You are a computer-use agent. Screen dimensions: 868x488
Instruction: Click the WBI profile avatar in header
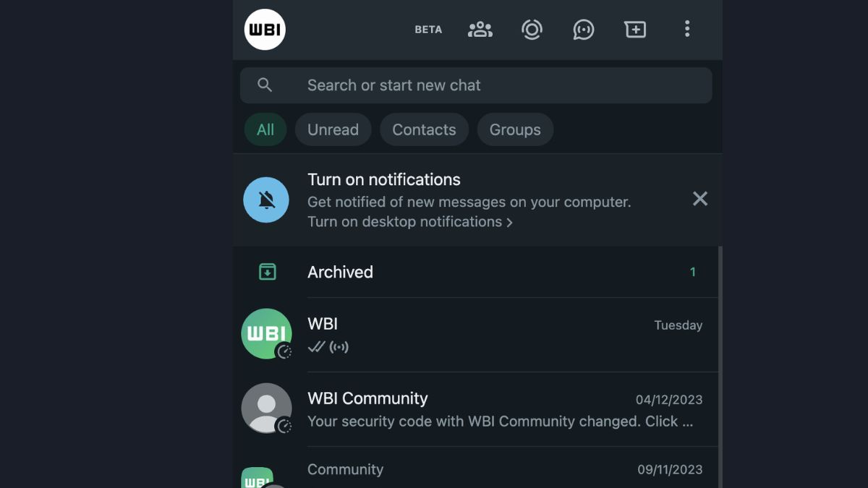tap(265, 30)
